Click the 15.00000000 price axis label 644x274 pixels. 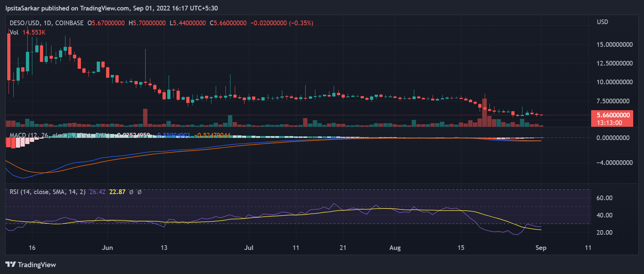pos(615,45)
